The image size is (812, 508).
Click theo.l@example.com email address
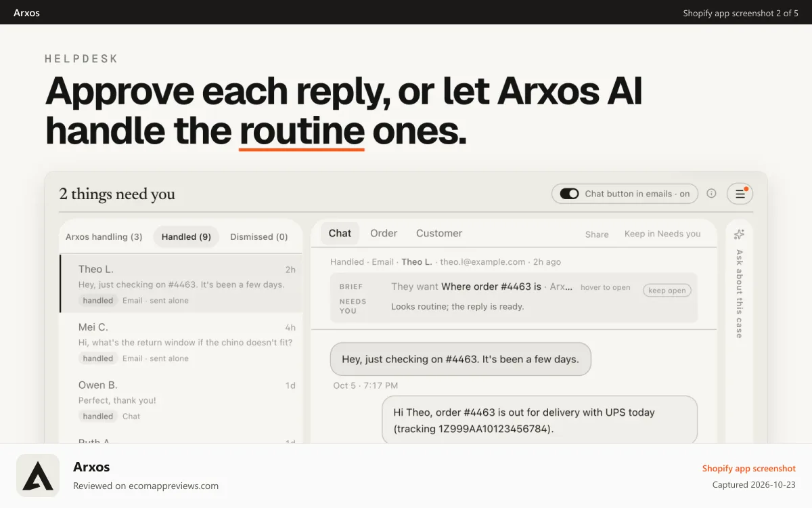(x=482, y=262)
